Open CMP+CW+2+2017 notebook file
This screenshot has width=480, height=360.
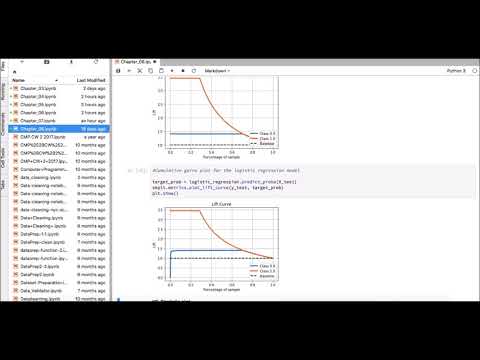[x=59, y=161]
